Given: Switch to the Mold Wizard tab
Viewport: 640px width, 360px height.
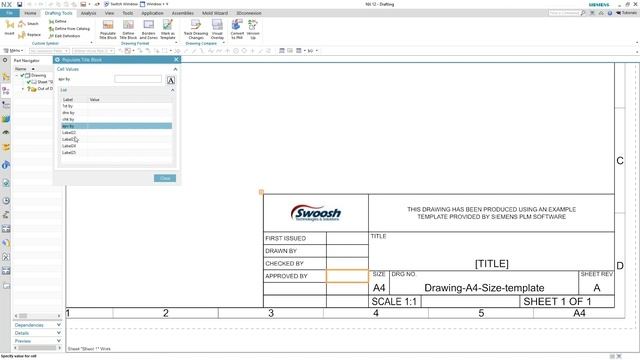Looking at the screenshot, I should pyautogui.click(x=215, y=13).
